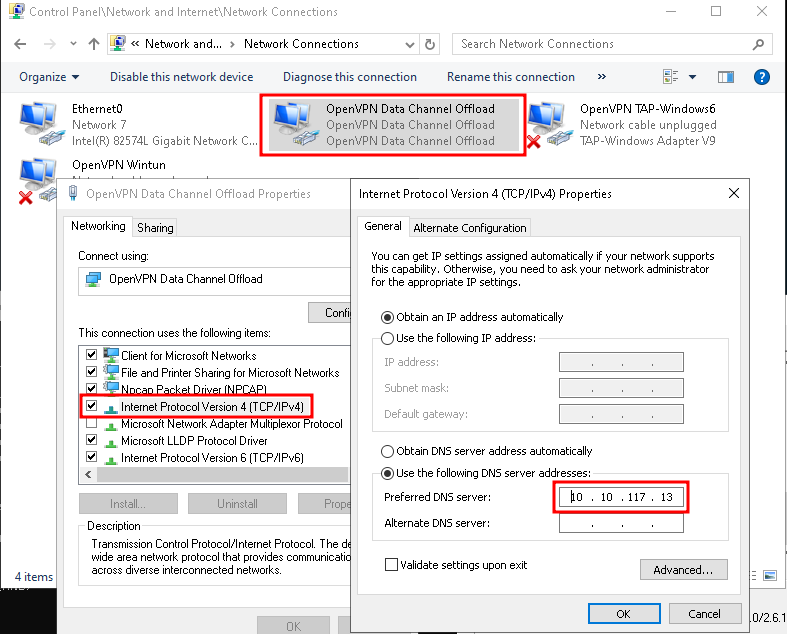The image size is (787, 634).
Task: Toggle the preview pane icon
Action: pyautogui.click(x=726, y=77)
